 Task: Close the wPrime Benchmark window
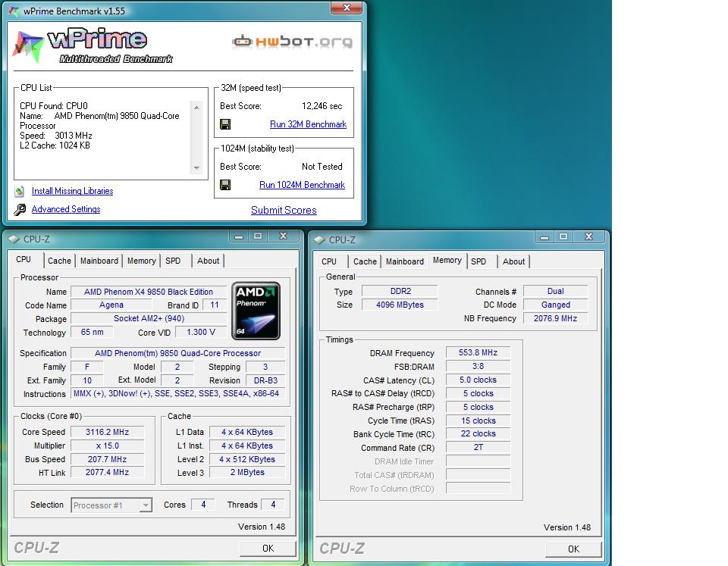coord(347,8)
